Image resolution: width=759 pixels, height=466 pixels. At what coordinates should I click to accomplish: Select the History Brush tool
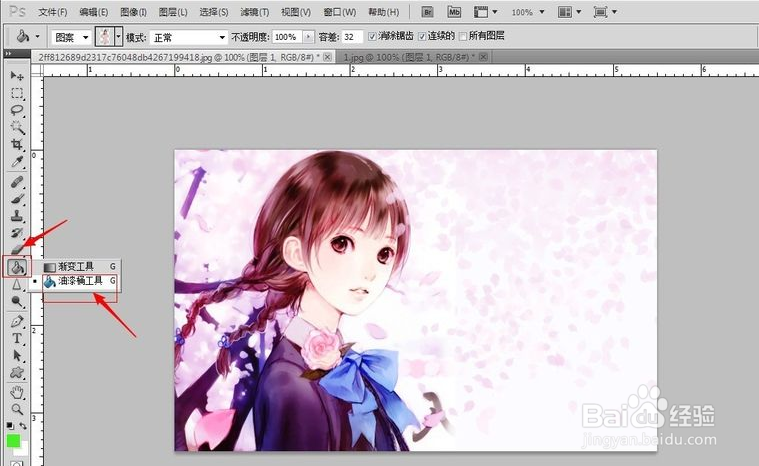pos(17,233)
